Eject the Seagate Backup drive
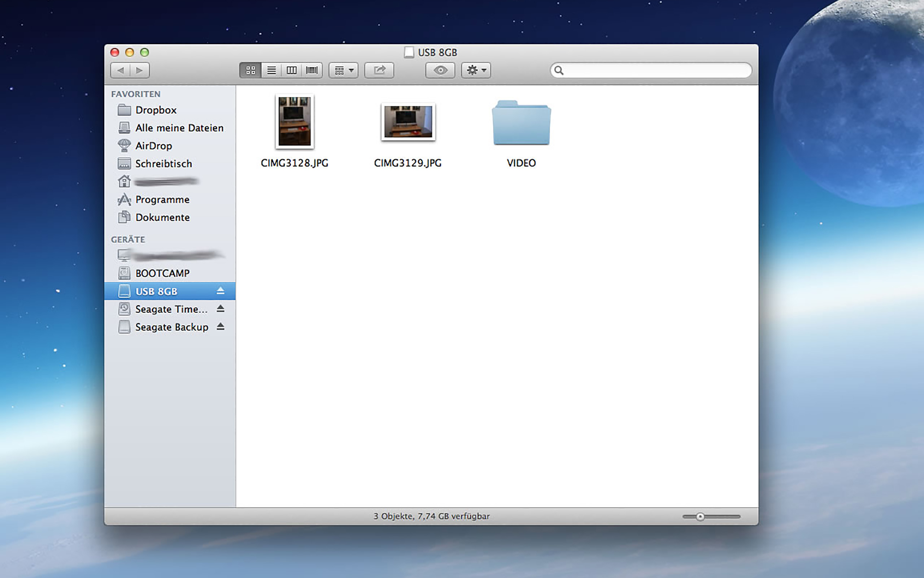 click(x=220, y=327)
